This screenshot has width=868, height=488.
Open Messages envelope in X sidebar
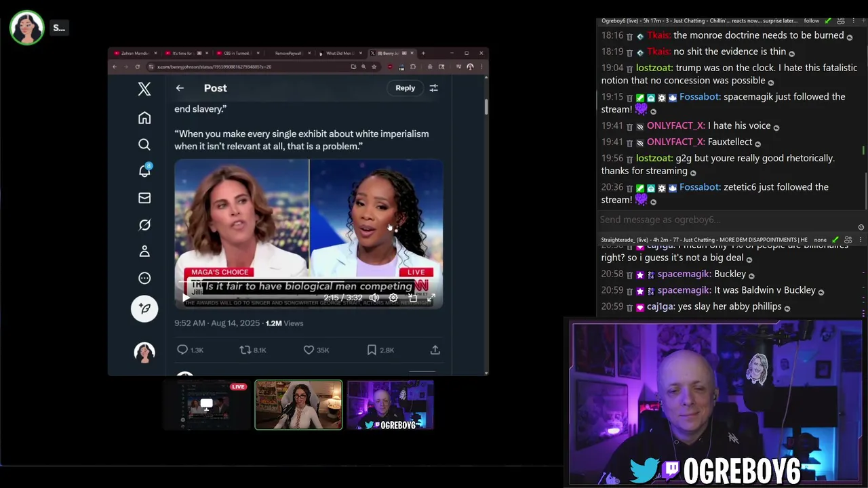144,198
